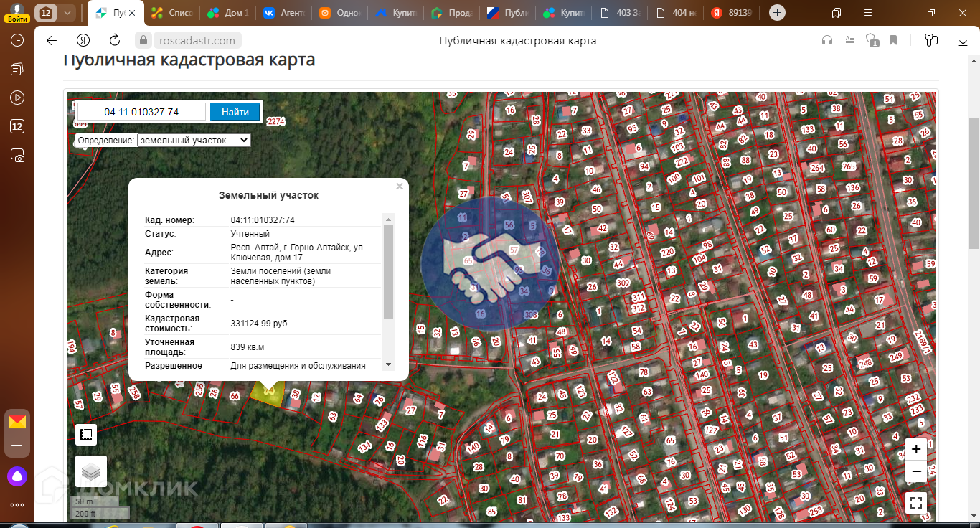Close the Земельный участок info popup
The width and height of the screenshot is (980, 528).
(x=400, y=187)
